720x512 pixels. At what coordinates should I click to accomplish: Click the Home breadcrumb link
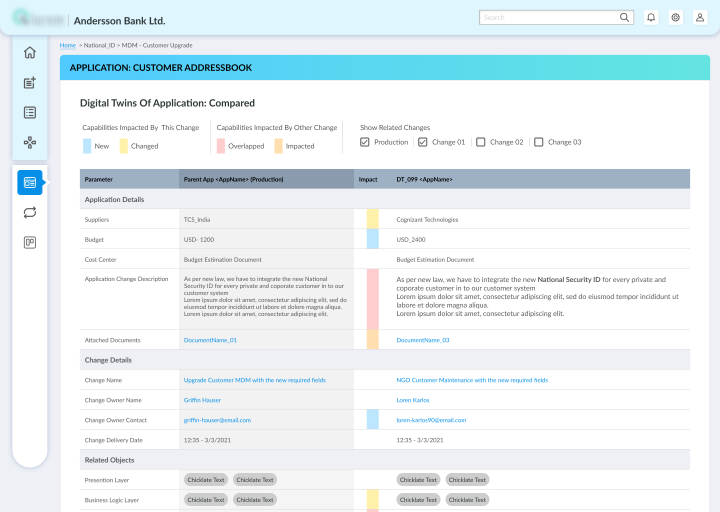click(x=67, y=46)
